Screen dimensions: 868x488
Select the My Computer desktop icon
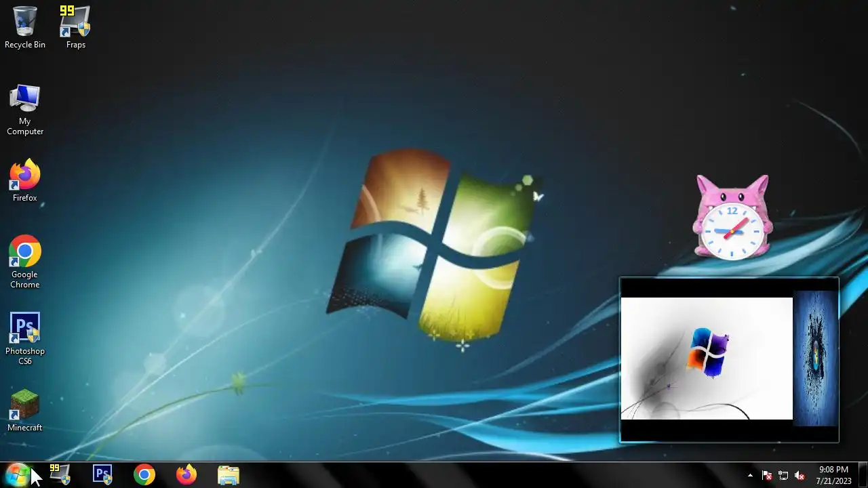[x=25, y=110]
